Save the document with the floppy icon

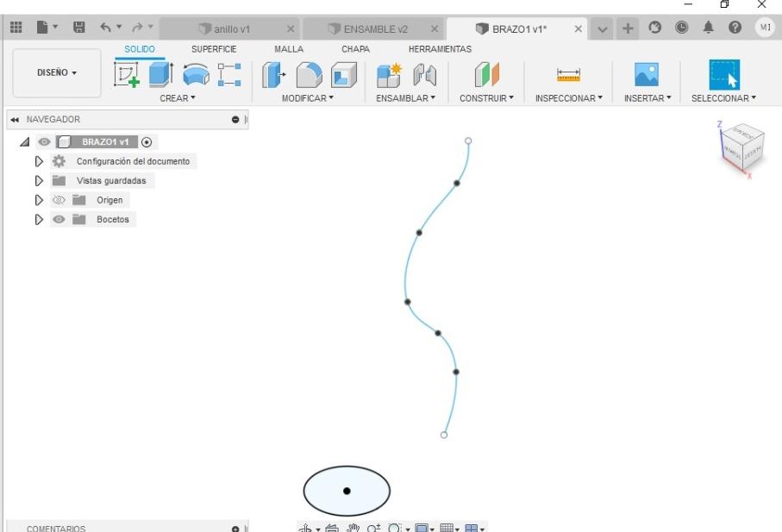click(78, 27)
